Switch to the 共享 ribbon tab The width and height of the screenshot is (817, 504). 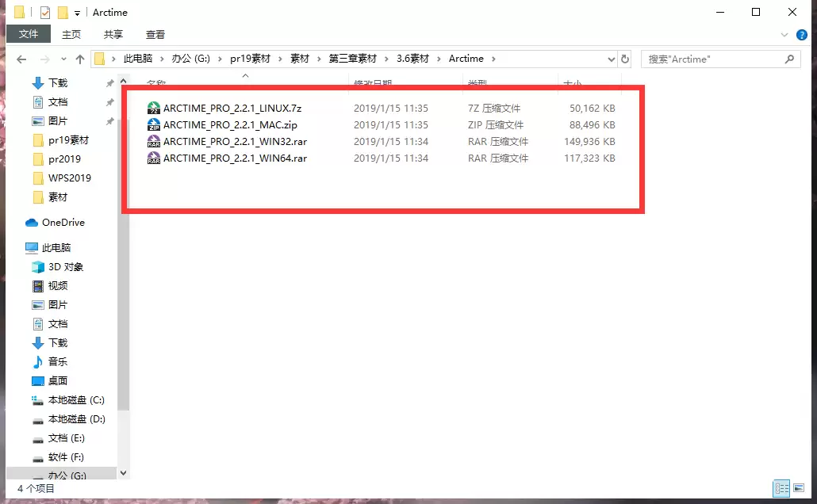(113, 34)
